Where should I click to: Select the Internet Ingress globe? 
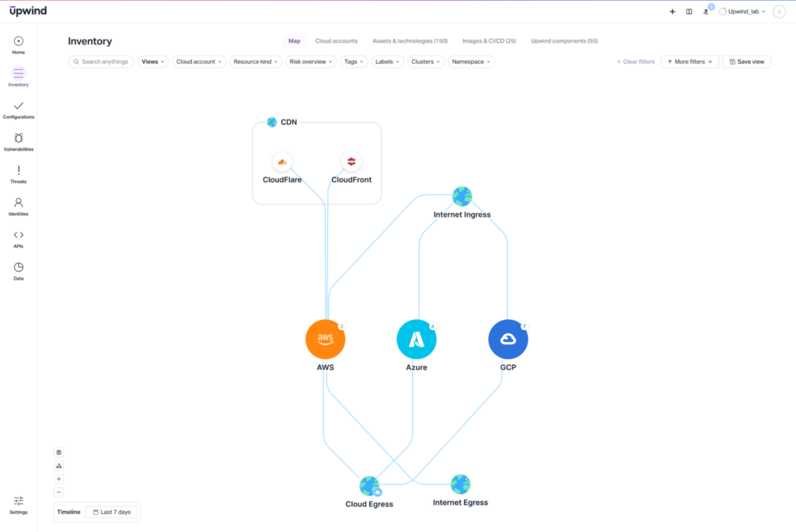462,196
